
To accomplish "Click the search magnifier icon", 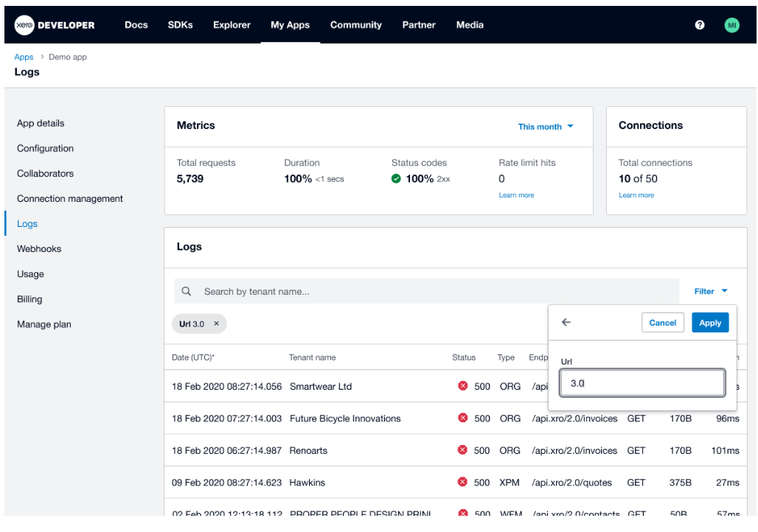I will (186, 291).
